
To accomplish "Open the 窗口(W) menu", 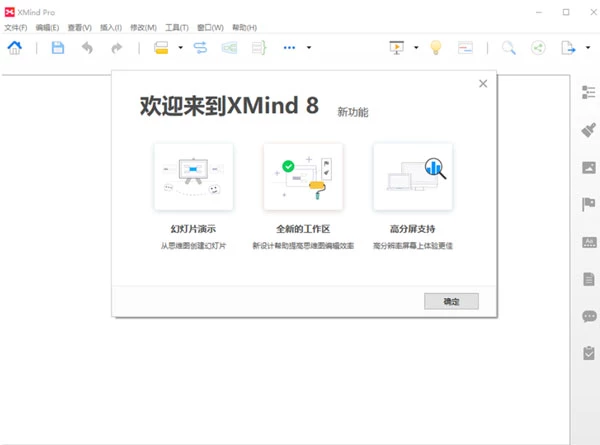I will (210, 28).
